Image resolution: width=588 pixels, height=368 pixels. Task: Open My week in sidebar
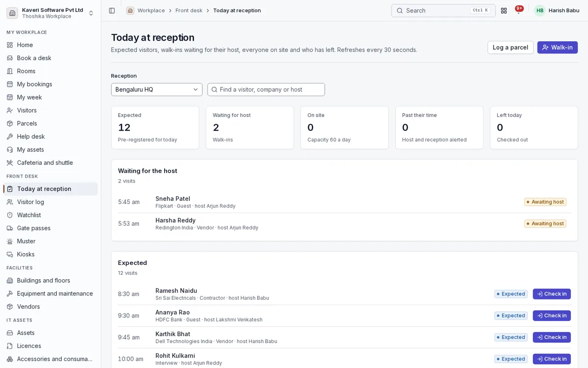50,97
